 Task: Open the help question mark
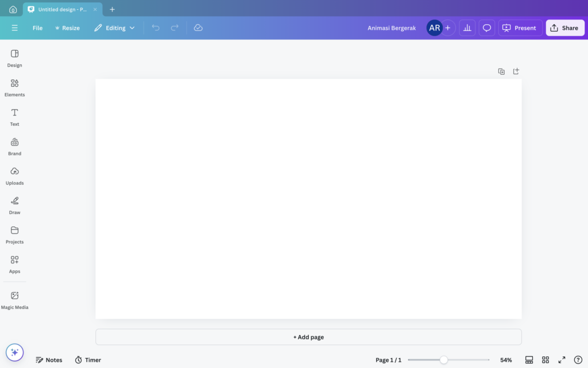coord(578,360)
